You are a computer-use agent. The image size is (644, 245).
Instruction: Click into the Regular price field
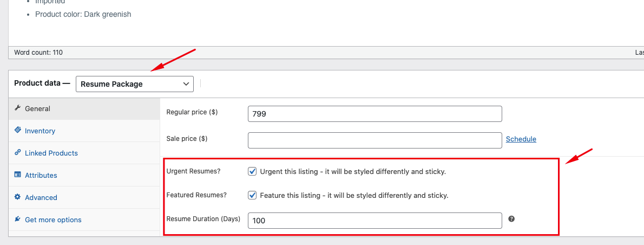pyautogui.click(x=374, y=114)
